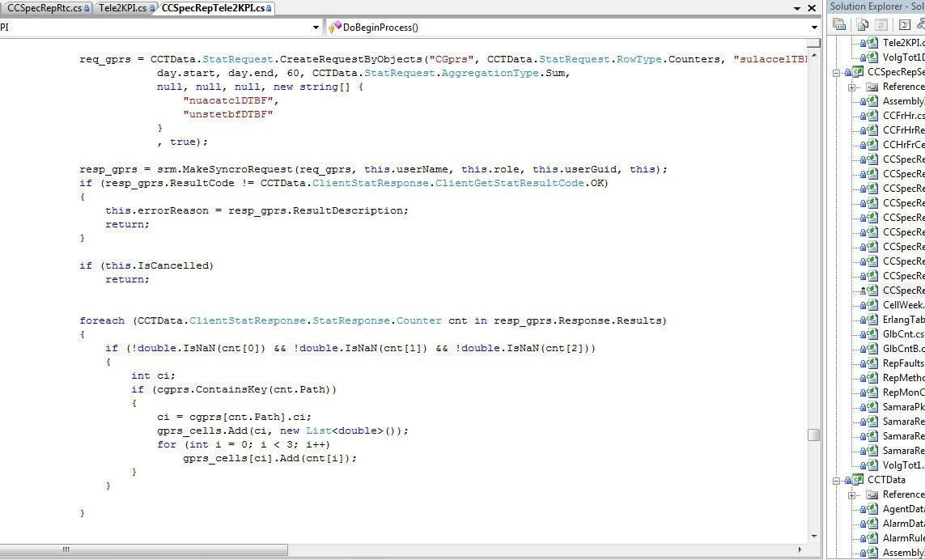The image size is (925, 560).
Task: Click the file icon next to GlbCnt.cs
Action: (x=872, y=334)
